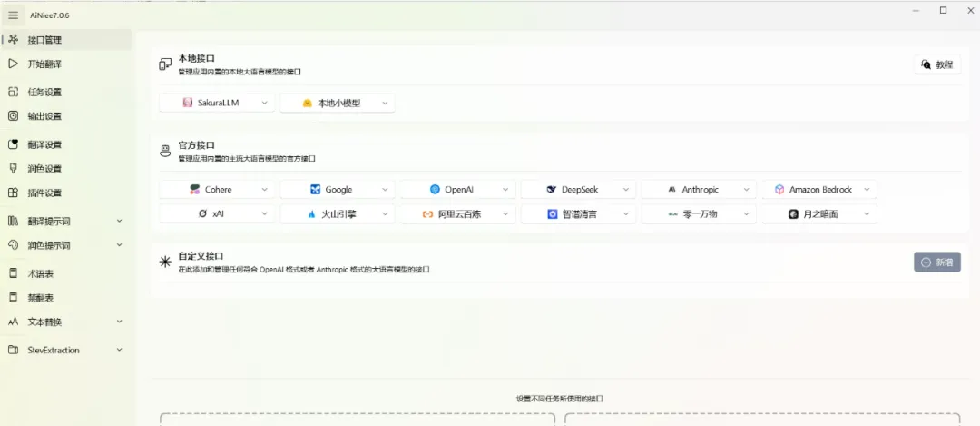
Task: Click the 火山引擎 logo icon
Action: point(312,214)
